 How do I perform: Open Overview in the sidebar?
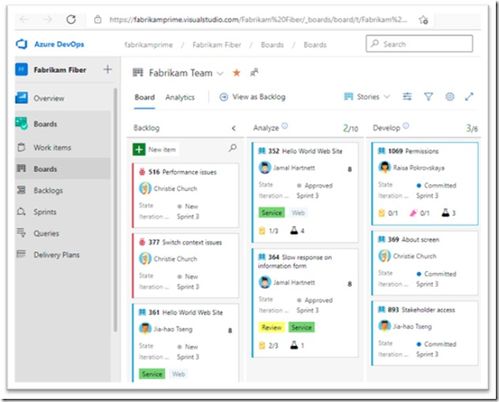pyautogui.click(x=49, y=98)
